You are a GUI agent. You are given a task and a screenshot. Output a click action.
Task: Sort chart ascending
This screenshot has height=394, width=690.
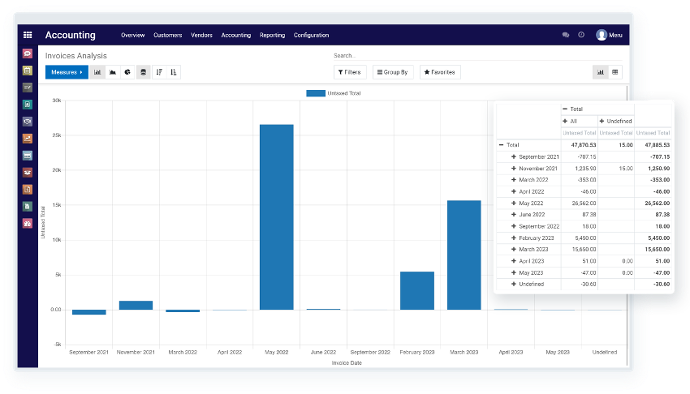click(173, 72)
